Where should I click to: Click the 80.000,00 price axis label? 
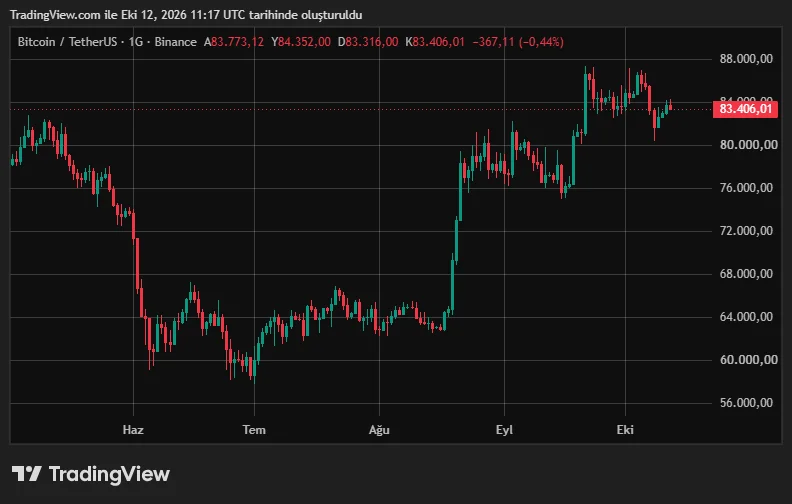[749, 145]
